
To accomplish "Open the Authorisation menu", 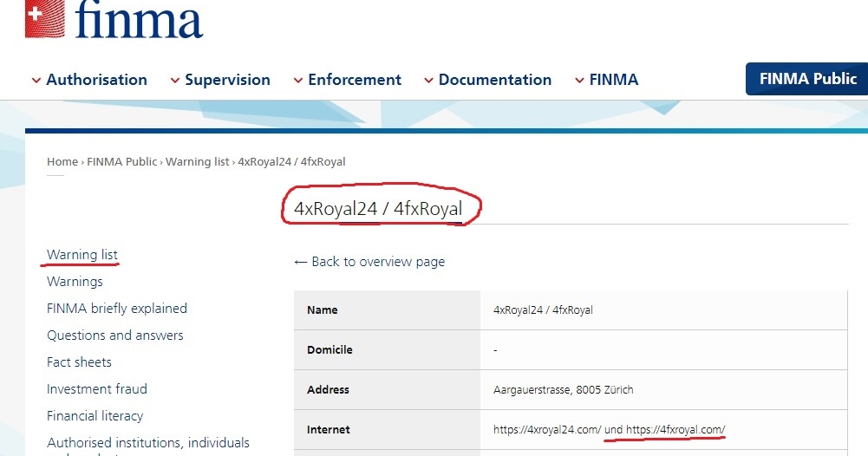I will (x=97, y=80).
